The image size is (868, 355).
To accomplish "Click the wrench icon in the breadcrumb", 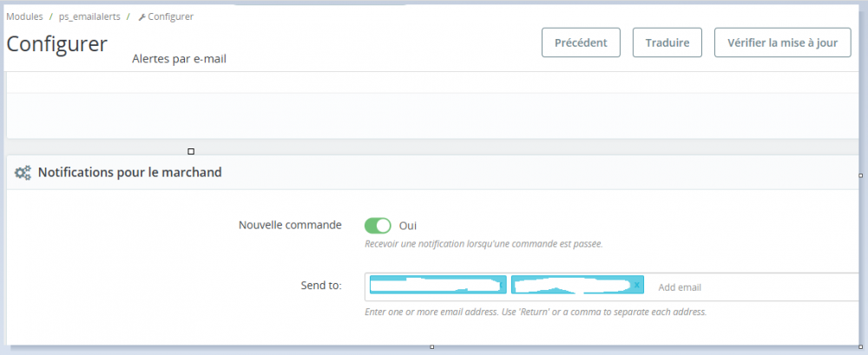I will 142,16.
